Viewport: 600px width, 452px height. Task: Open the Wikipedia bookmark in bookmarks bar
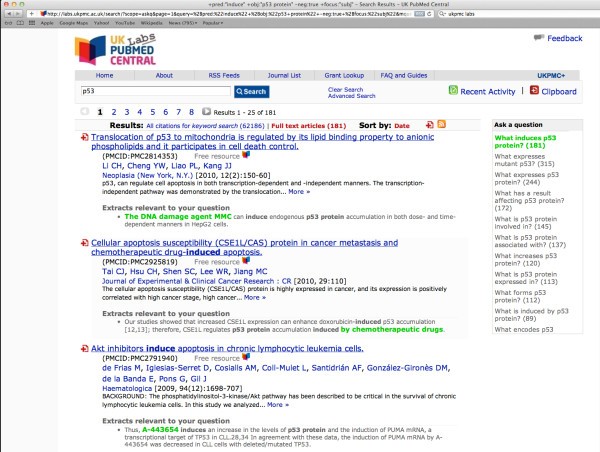[152, 23]
